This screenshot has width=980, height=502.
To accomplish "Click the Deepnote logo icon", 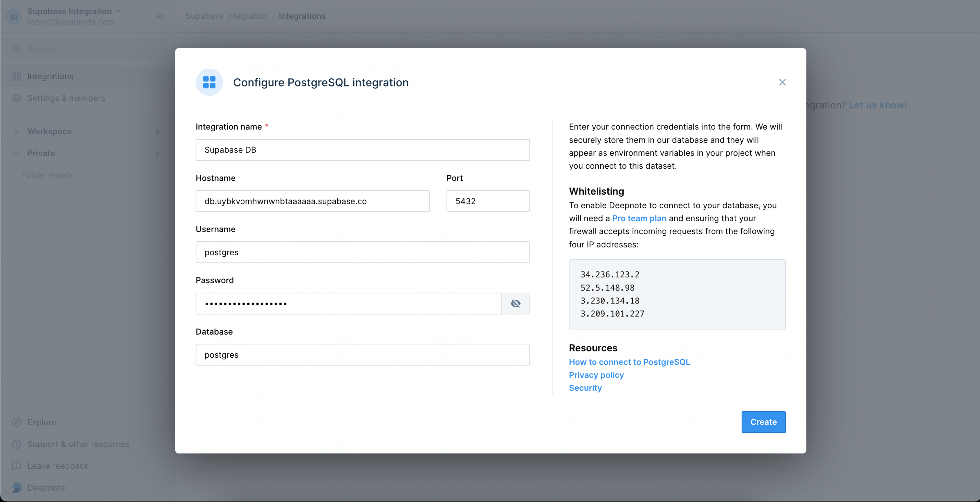I will point(16,487).
